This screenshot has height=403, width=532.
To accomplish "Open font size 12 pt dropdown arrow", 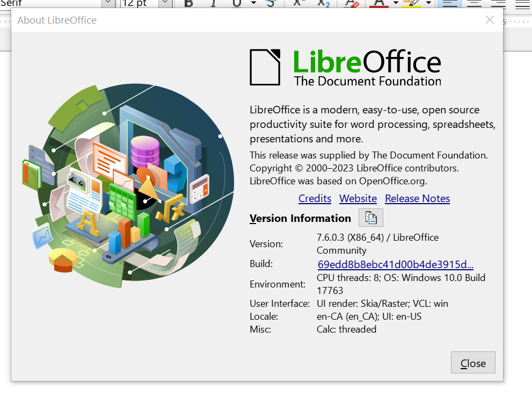I will (165, 3).
